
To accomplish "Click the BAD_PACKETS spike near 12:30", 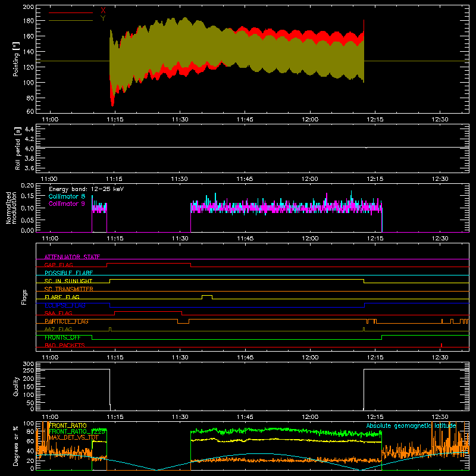I will [x=441, y=345].
